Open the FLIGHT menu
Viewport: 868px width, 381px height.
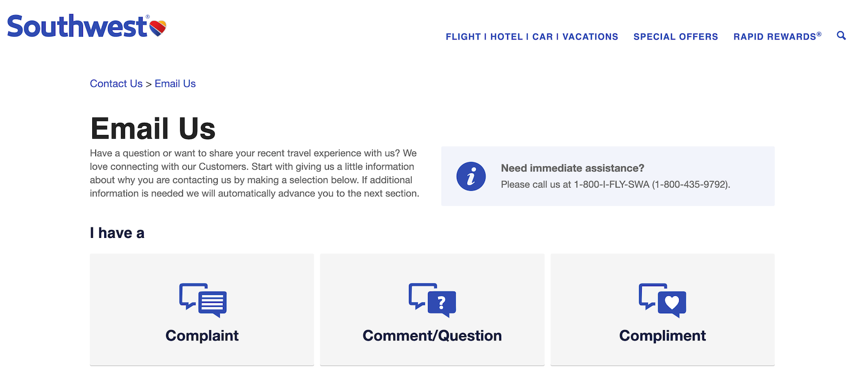(464, 36)
